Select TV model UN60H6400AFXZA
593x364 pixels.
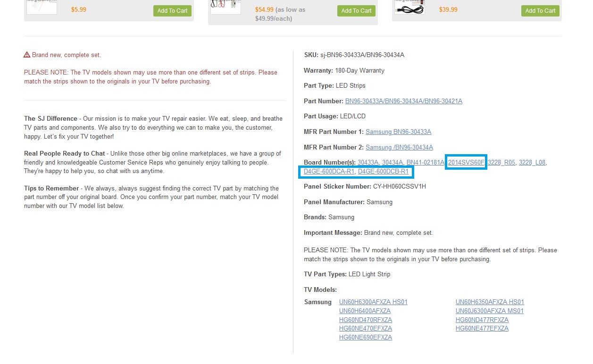pyautogui.click(x=365, y=311)
